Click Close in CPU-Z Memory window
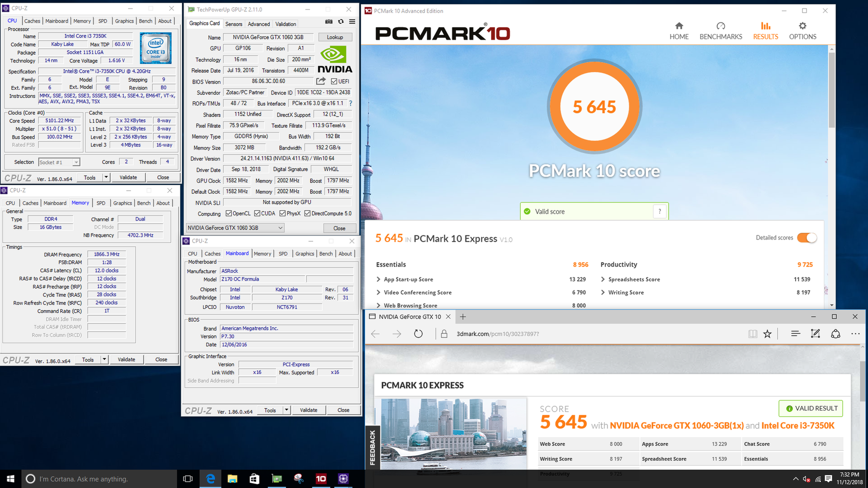 coord(161,360)
